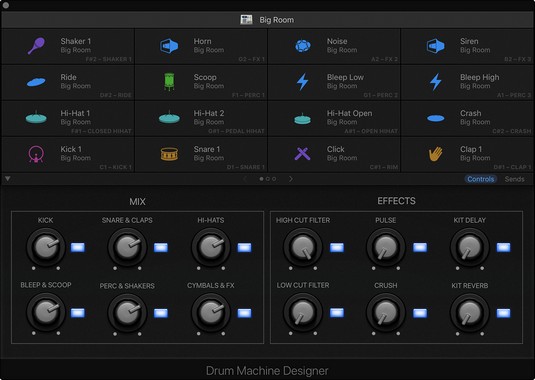Click the Bleep High lightning icon
The width and height of the screenshot is (535, 380).
(x=436, y=82)
